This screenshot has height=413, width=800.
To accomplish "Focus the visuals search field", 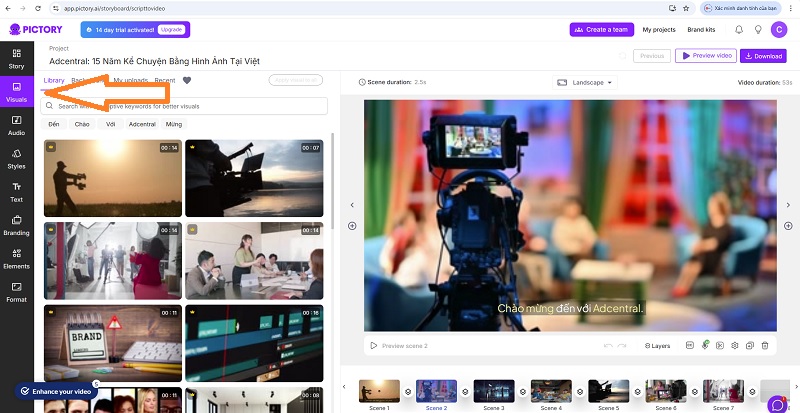I will click(184, 106).
